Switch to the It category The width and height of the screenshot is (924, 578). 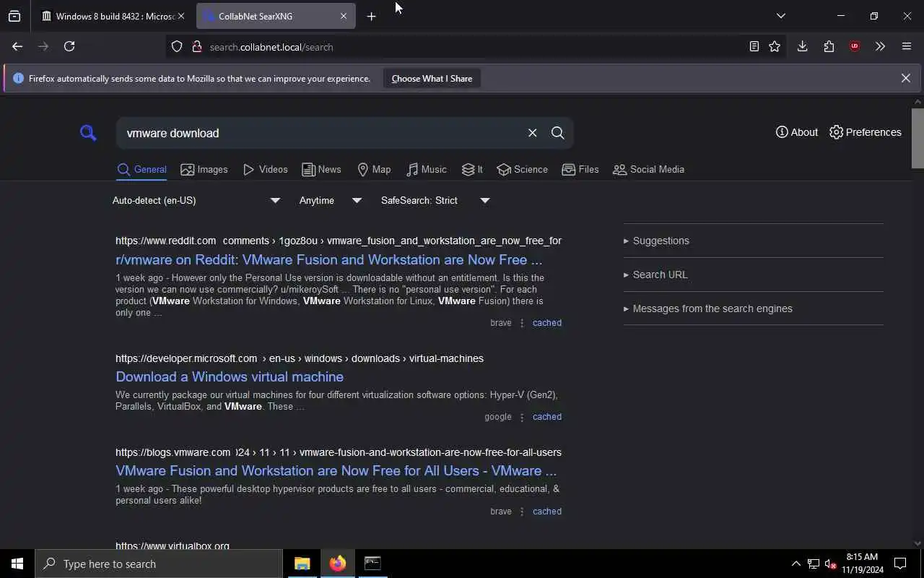tap(472, 169)
